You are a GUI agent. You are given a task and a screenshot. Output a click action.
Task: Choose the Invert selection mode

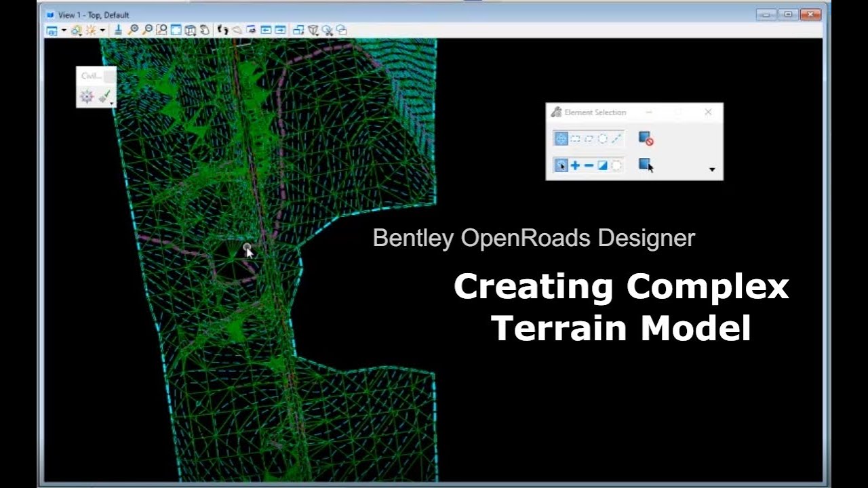tap(602, 165)
